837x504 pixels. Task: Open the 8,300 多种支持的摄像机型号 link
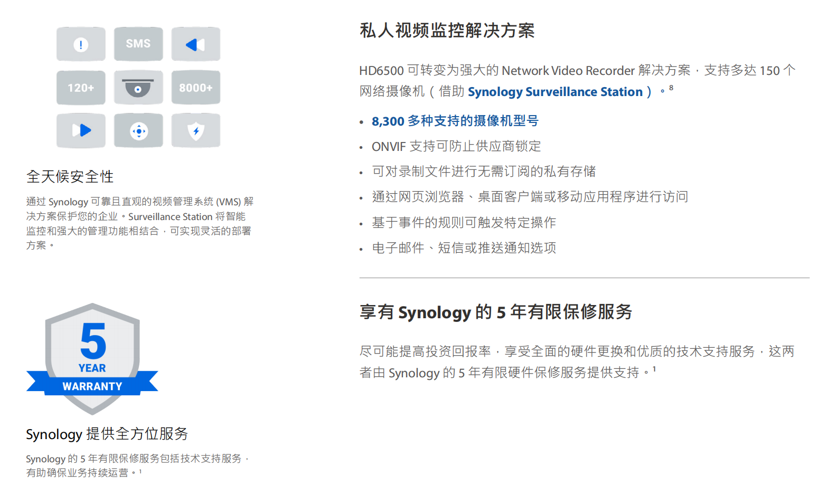(x=455, y=121)
